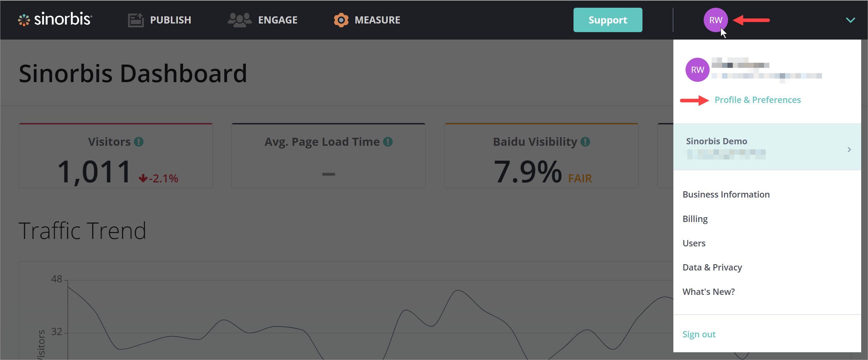Open Profile & Preferences link

(757, 100)
